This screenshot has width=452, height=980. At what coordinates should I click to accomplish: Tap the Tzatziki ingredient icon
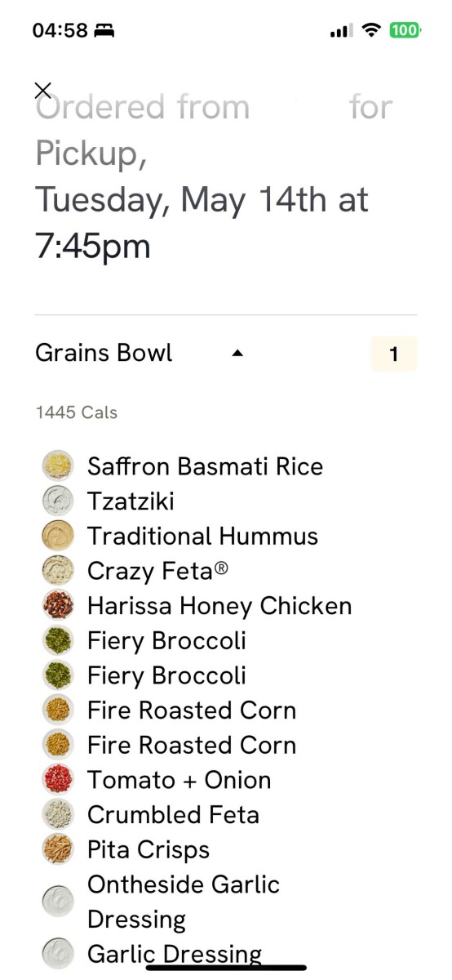(x=58, y=501)
